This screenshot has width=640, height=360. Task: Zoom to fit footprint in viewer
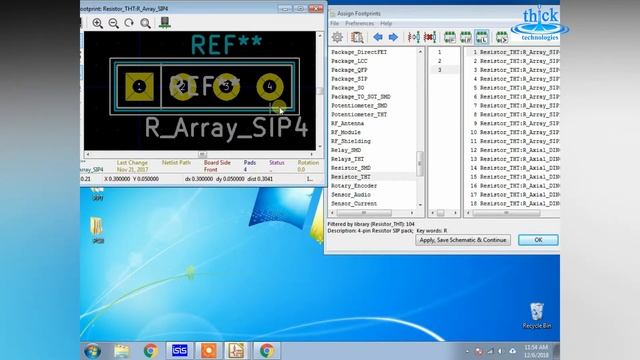145,23
